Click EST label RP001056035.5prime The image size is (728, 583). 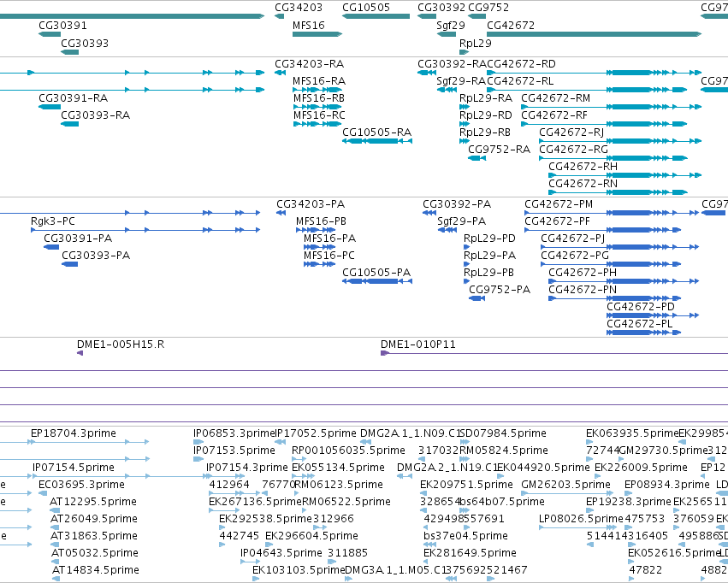348,450
